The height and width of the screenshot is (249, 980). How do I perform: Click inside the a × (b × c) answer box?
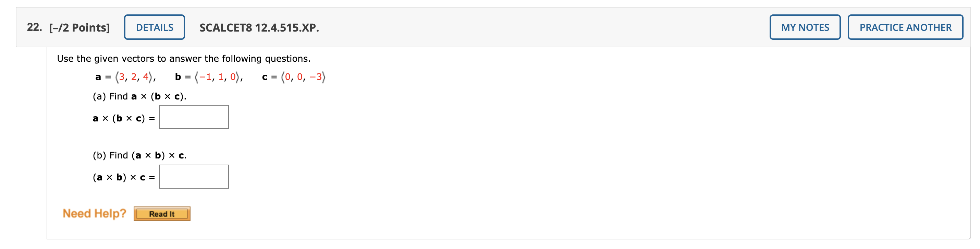tap(194, 117)
